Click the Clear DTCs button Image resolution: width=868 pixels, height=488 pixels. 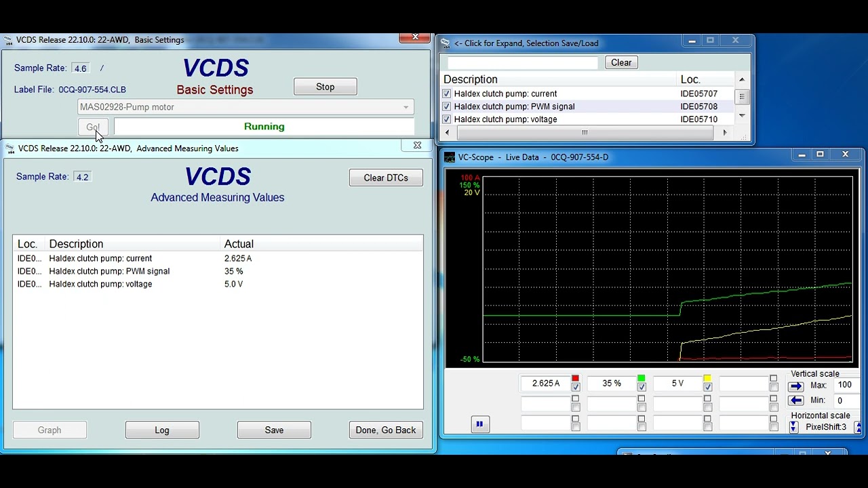[386, 178]
